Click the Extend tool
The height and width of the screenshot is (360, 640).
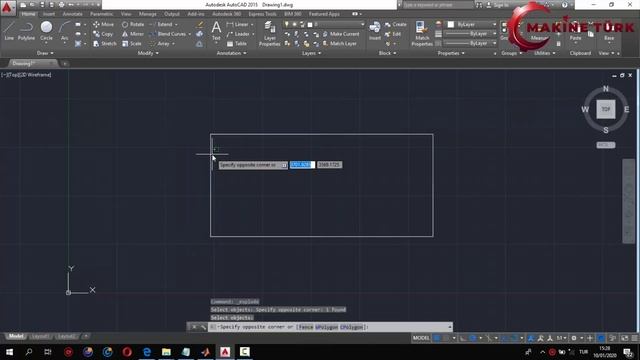click(x=161, y=24)
